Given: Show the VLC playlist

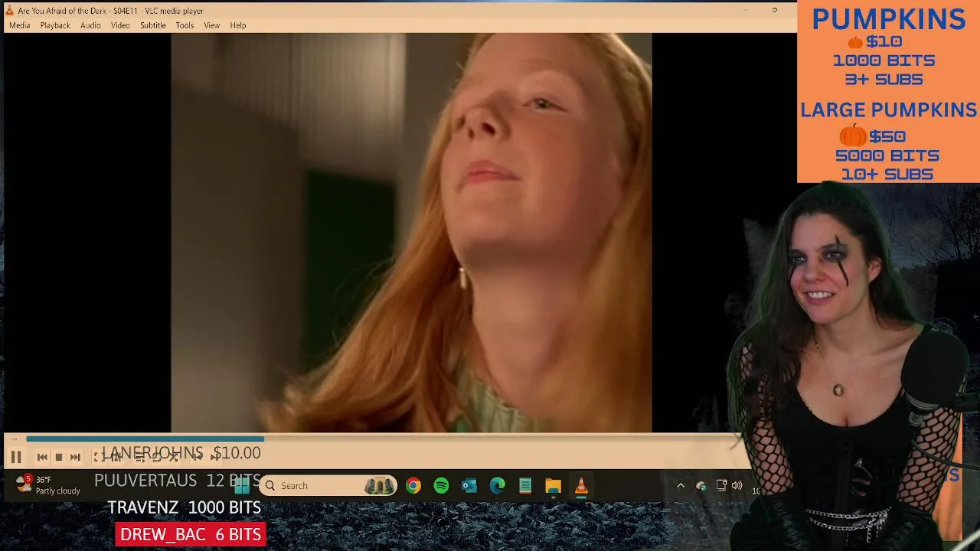Looking at the screenshot, I should 140,457.
